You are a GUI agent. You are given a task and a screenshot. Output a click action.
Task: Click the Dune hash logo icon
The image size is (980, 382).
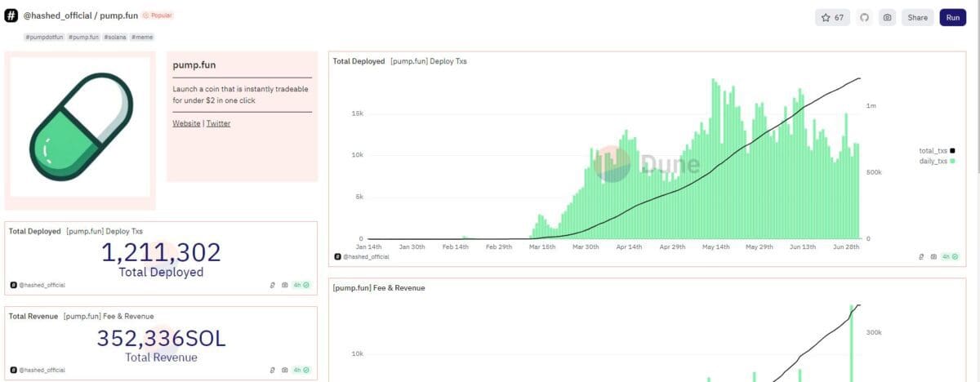(x=11, y=16)
